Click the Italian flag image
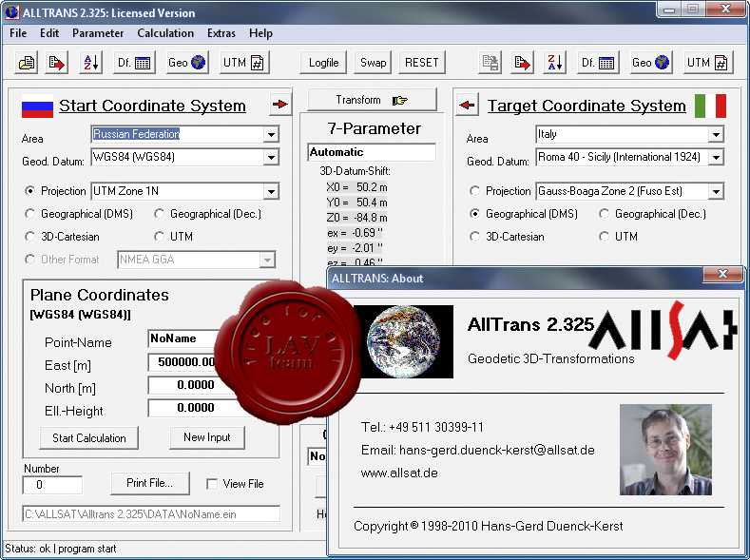This screenshot has width=750, height=560. pyautogui.click(x=710, y=106)
